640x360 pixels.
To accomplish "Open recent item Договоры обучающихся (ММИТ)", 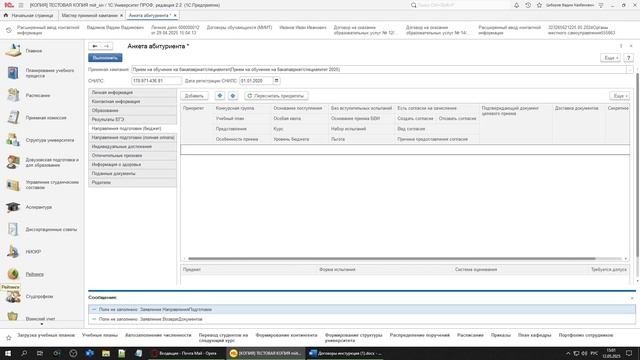I will pyautogui.click(x=239, y=28).
